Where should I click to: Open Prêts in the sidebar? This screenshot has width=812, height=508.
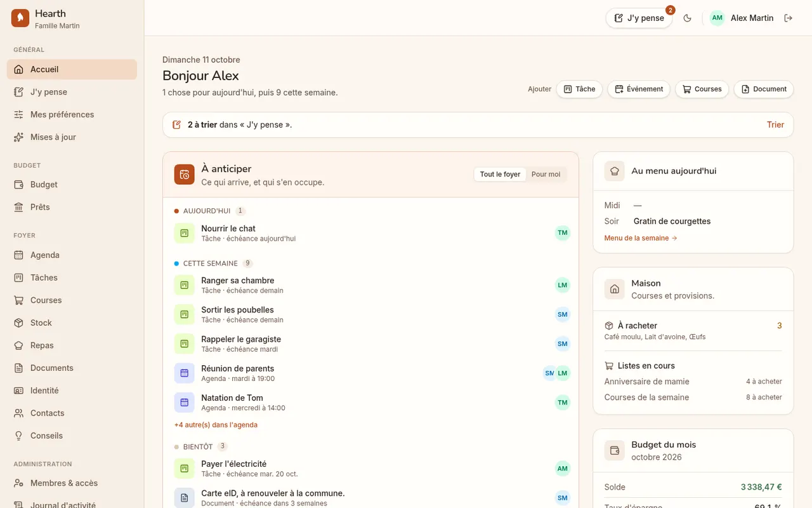(72, 207)
